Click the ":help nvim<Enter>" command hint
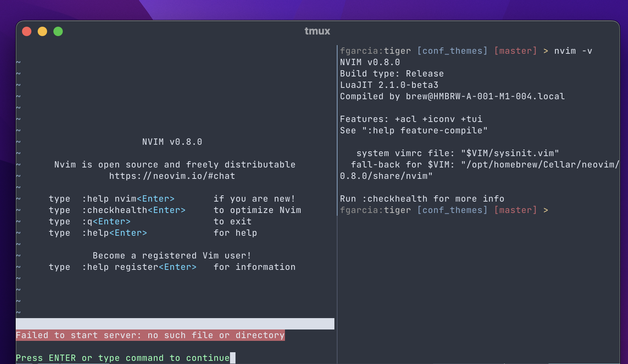 pyautogui.click(x=128, y=198)
